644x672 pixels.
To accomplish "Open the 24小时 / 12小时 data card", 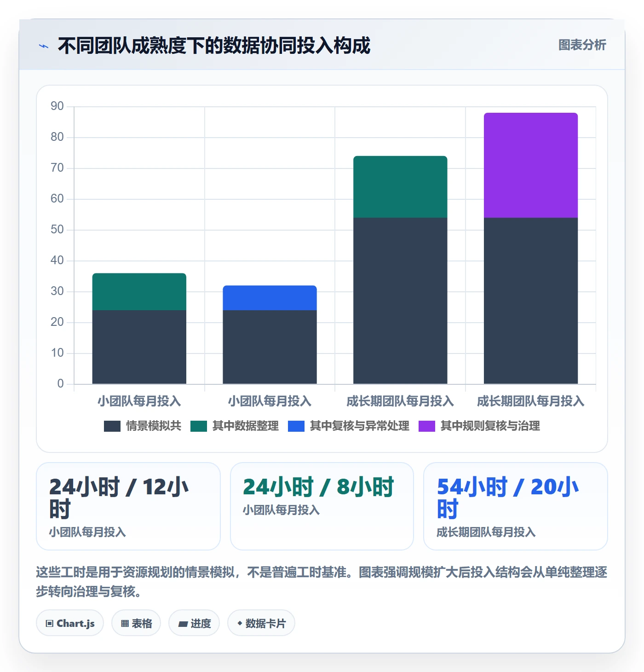I will (128, 506).
